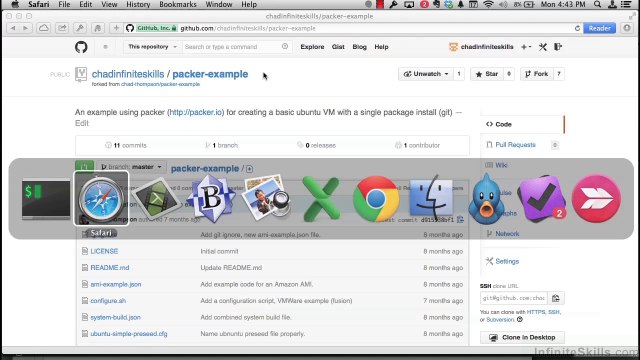
Task: Select Tweetbot in the app switcher
Action: 486,199
